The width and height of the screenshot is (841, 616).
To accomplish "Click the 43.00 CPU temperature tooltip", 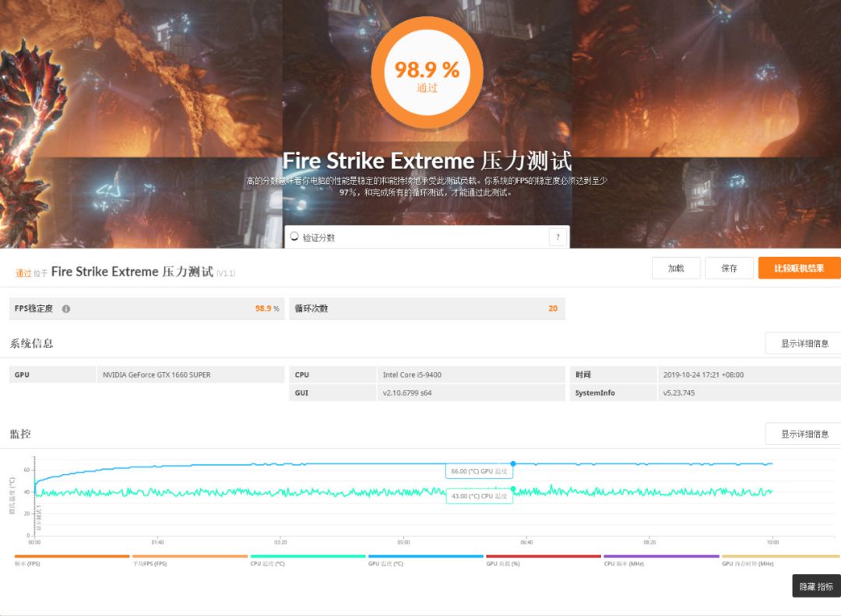I will pyautogui.click(x=480, y=496).
